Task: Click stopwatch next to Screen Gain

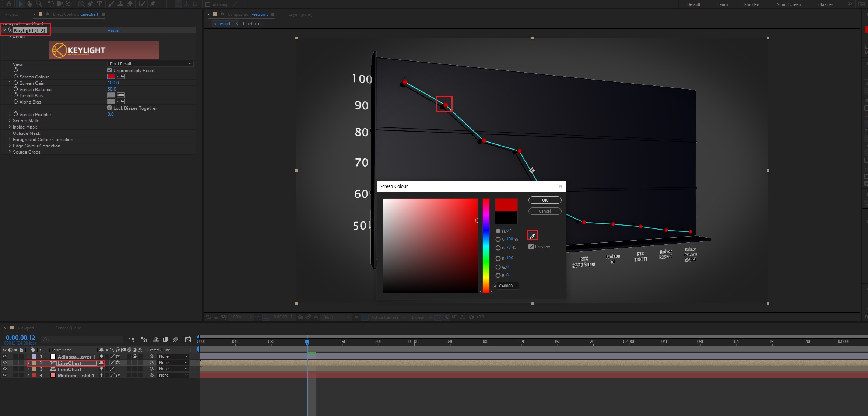Action: [x=15, y=83]
